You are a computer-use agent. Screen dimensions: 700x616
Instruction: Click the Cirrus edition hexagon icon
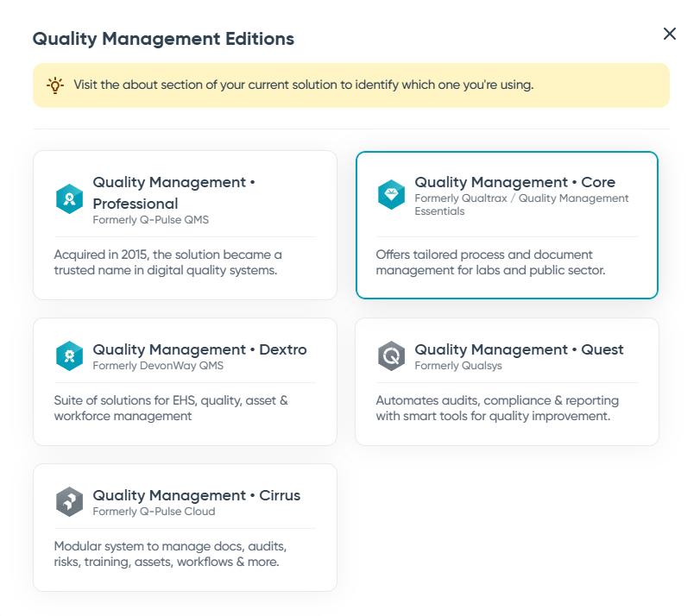[69, 501]
